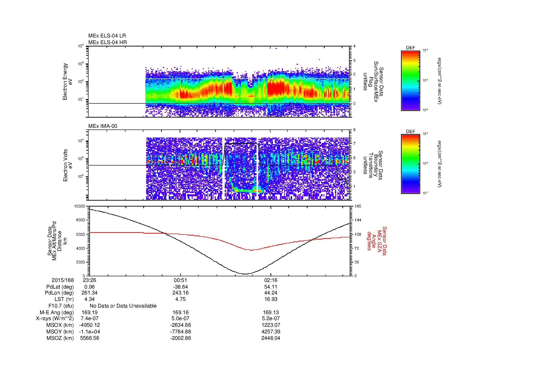Click the 'M-E Ang (deg)' row label
Screen dimensions: 555x392
coord(57,313)
